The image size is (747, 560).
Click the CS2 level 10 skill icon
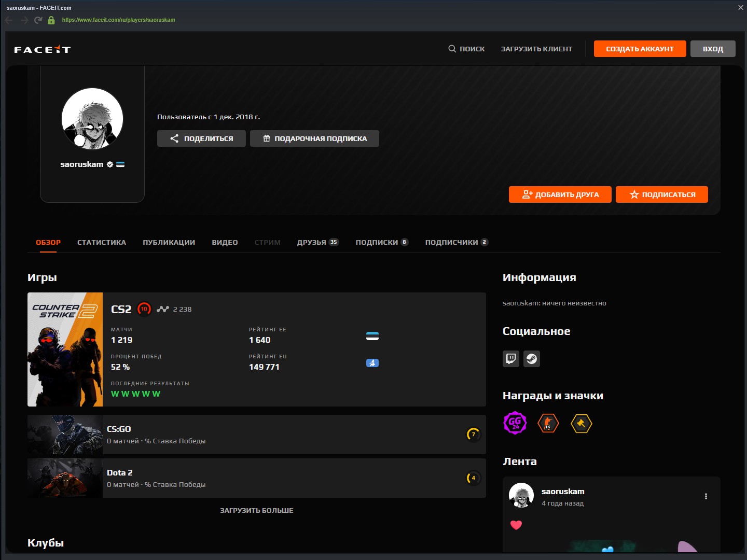(x=144, y=309)
